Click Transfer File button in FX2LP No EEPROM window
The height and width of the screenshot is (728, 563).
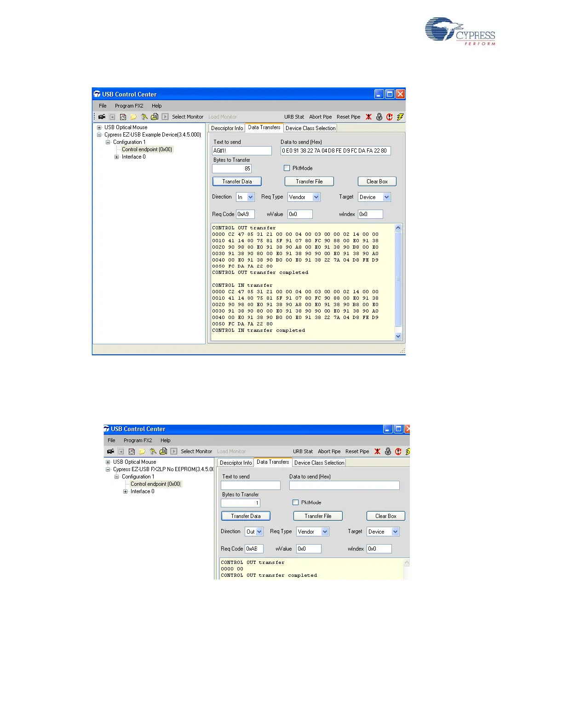[x=318, y=516]
